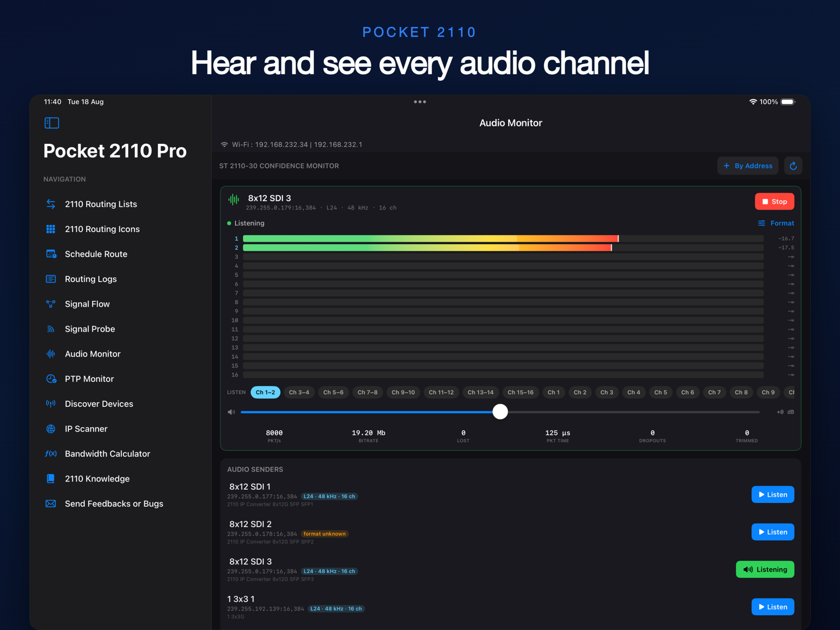Click the 2110 Knowledge book icon
This screenshot has height=630, width=840.
click(x=51, y=479)
